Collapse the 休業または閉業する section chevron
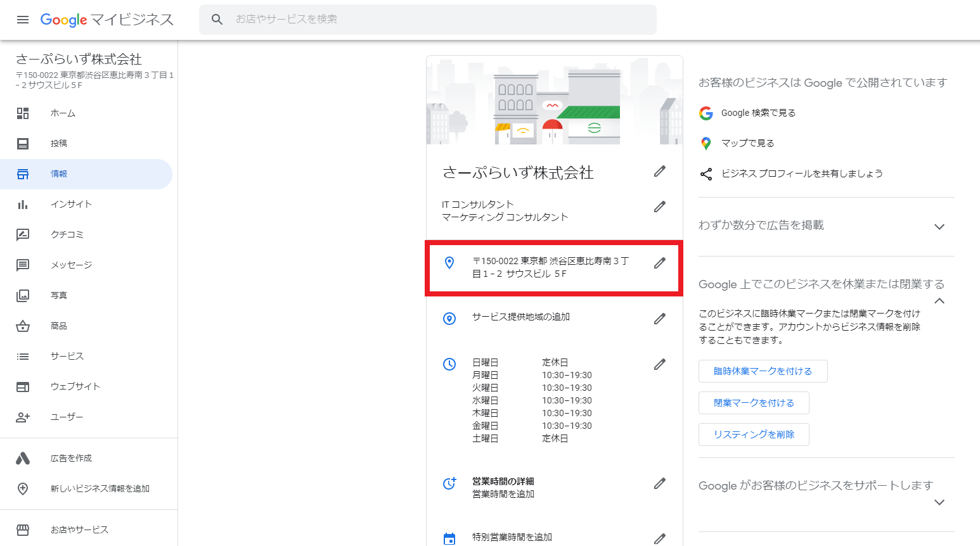 coord(939,301)
